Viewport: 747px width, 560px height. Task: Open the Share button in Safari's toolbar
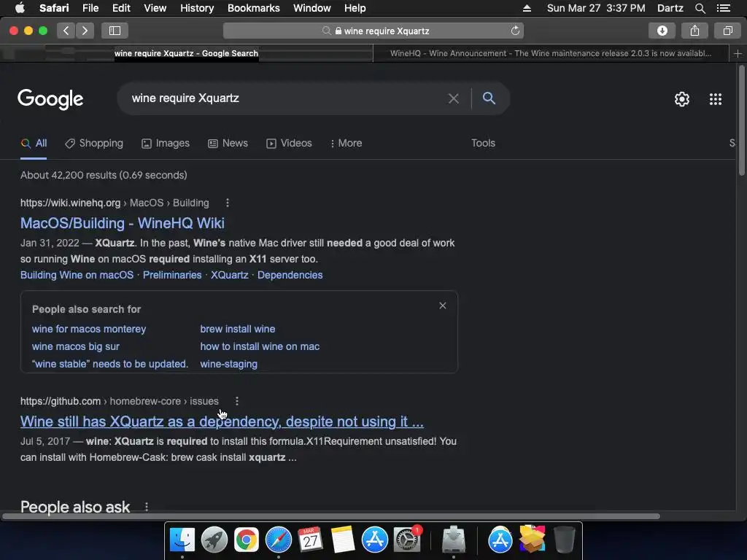click(694, 31)
